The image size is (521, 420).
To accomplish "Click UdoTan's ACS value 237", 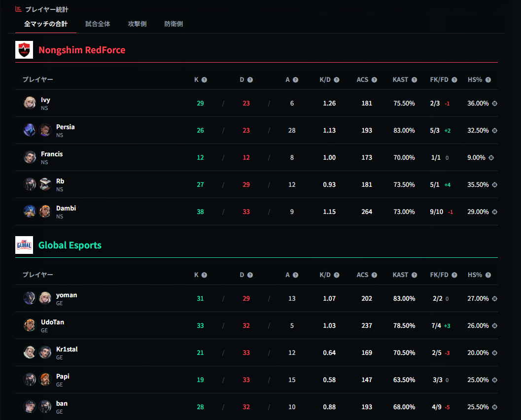I will (x=367, y=326).
